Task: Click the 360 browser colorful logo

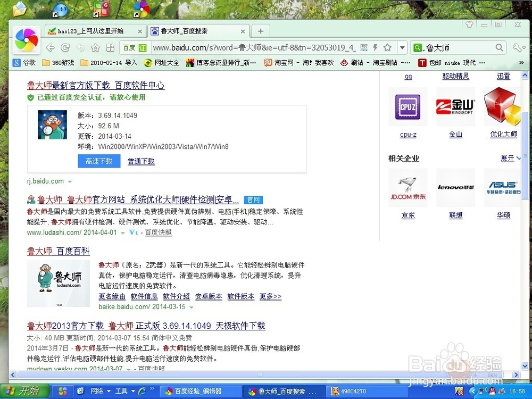Action: pos(26,40)
